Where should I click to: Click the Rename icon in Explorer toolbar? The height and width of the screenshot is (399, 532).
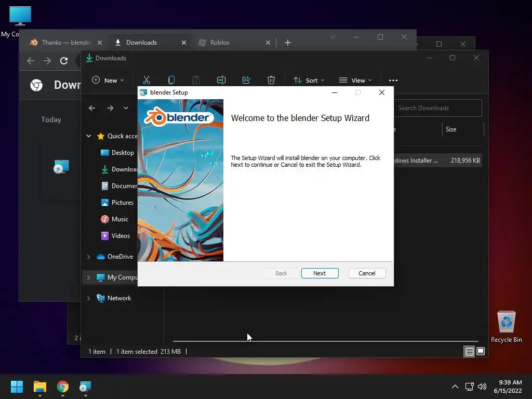(221, 80)
